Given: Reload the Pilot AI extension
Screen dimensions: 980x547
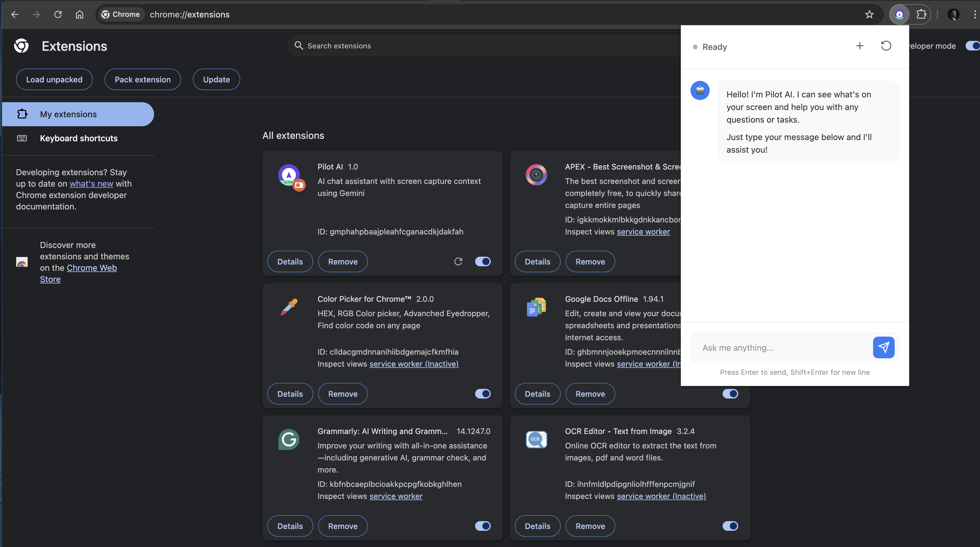Looking at the screenshot, I should point(458,261).
